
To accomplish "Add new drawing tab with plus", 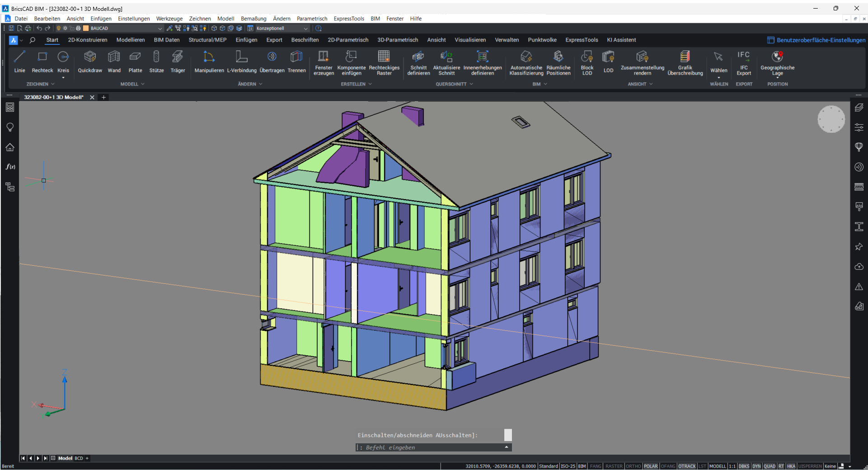I will click(x=103, y=97).
